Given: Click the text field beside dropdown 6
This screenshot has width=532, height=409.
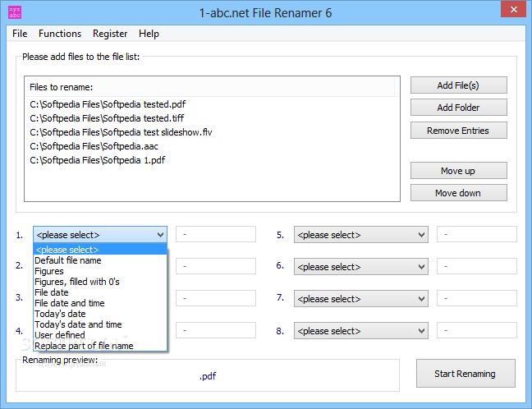Looking at the screenshot, I should pos(477,266).
